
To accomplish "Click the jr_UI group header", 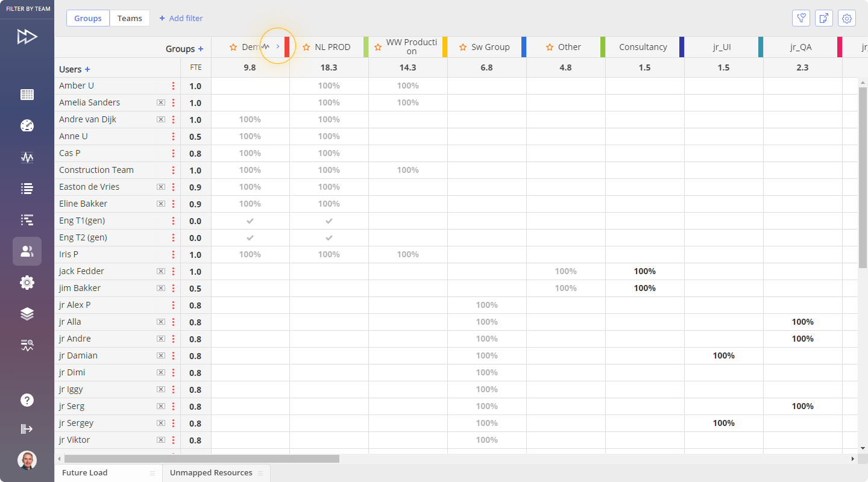I will (722, 47).
